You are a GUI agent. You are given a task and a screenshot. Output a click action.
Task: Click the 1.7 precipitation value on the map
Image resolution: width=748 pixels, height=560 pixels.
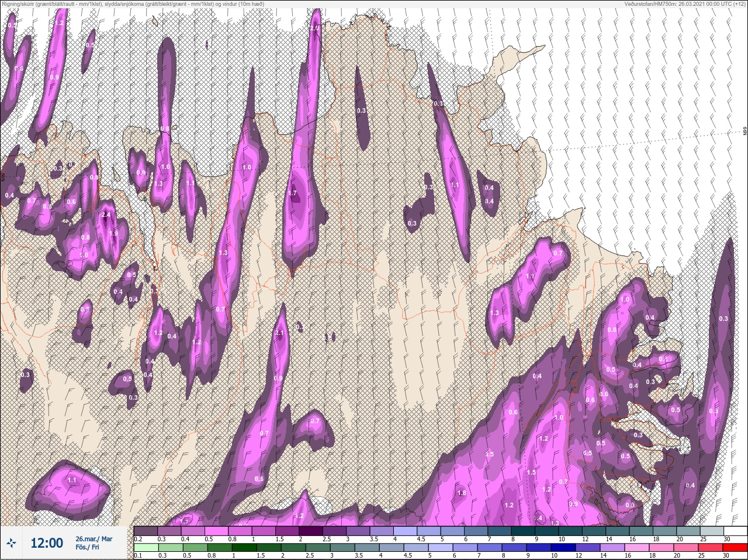293,193
